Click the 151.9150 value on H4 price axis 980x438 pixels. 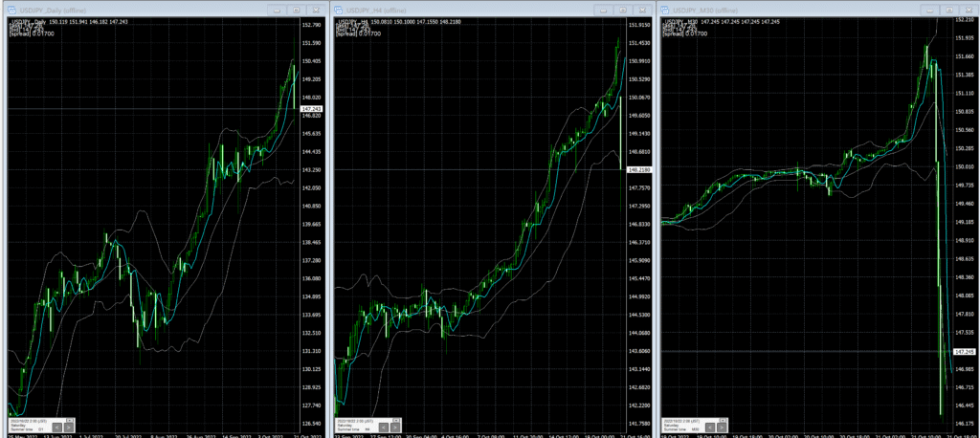(x=639, y=25)
